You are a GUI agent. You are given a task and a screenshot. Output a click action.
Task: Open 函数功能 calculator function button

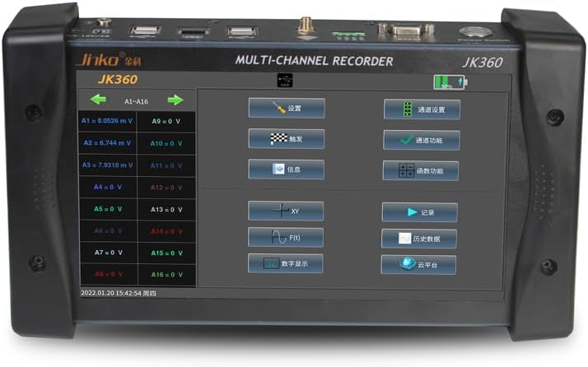tap(421, 171)
